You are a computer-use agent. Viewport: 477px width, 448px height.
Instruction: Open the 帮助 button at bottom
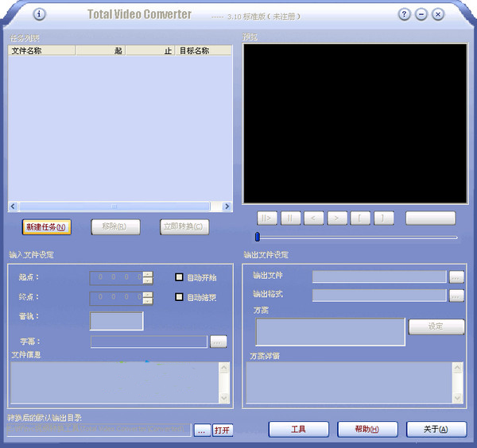(368, 429)
